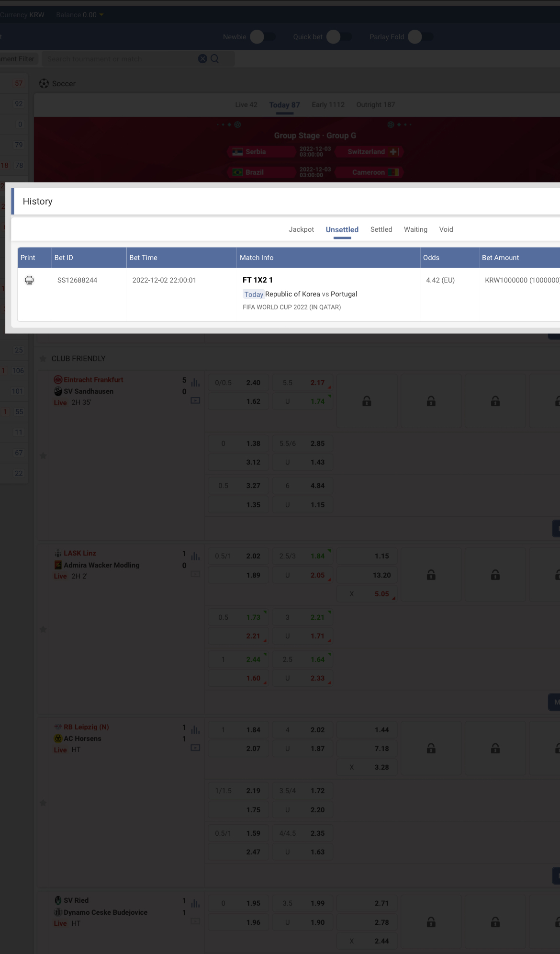Click Cameroon flag in Group G banner
Screen dimensions: 560x954
click(393, 172)
